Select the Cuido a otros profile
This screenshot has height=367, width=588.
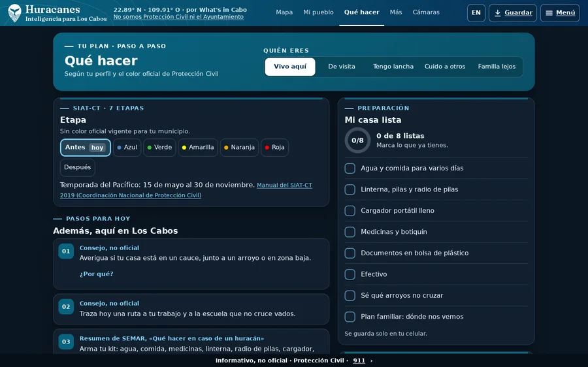click(x=445, y=67)
